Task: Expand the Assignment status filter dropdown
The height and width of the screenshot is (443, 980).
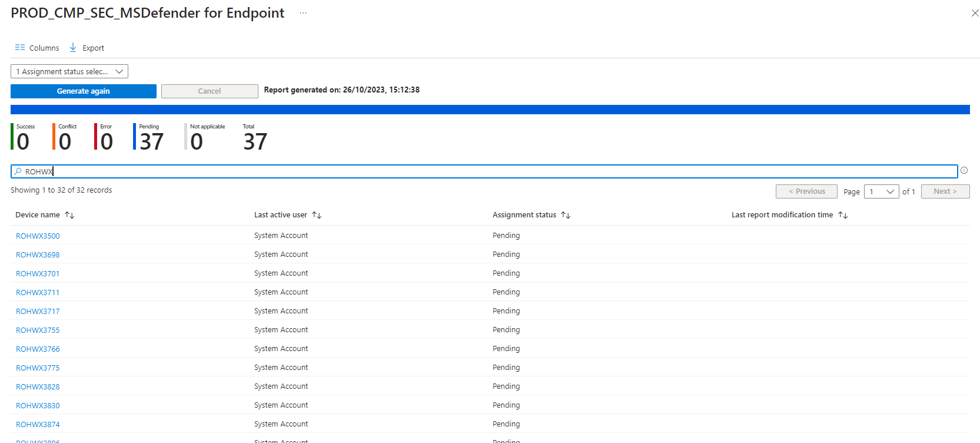Action: [x=69, y=71]
